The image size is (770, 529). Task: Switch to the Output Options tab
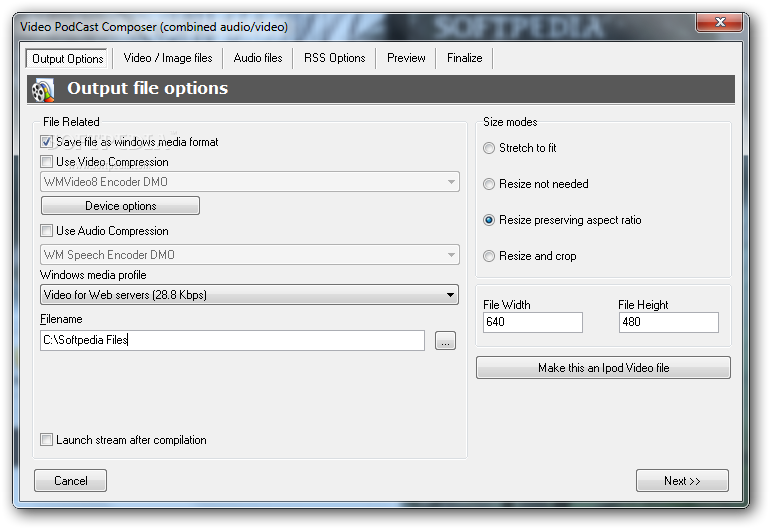pos(67,58)
